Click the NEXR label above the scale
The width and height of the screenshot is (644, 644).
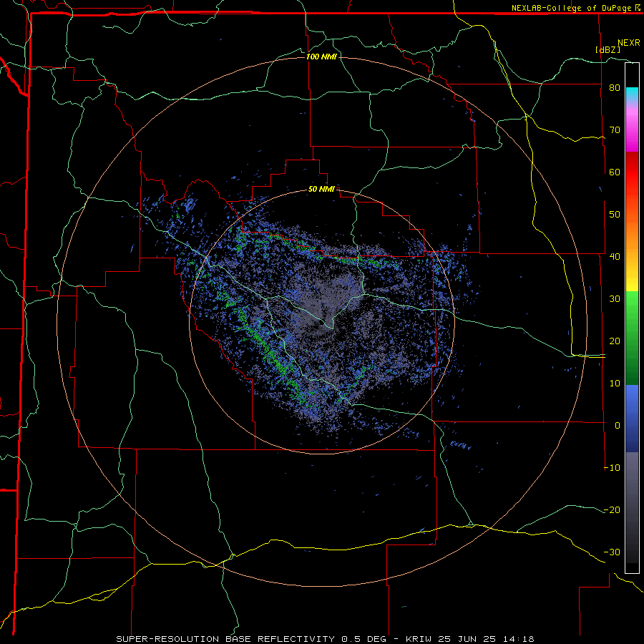coord(628,43)
